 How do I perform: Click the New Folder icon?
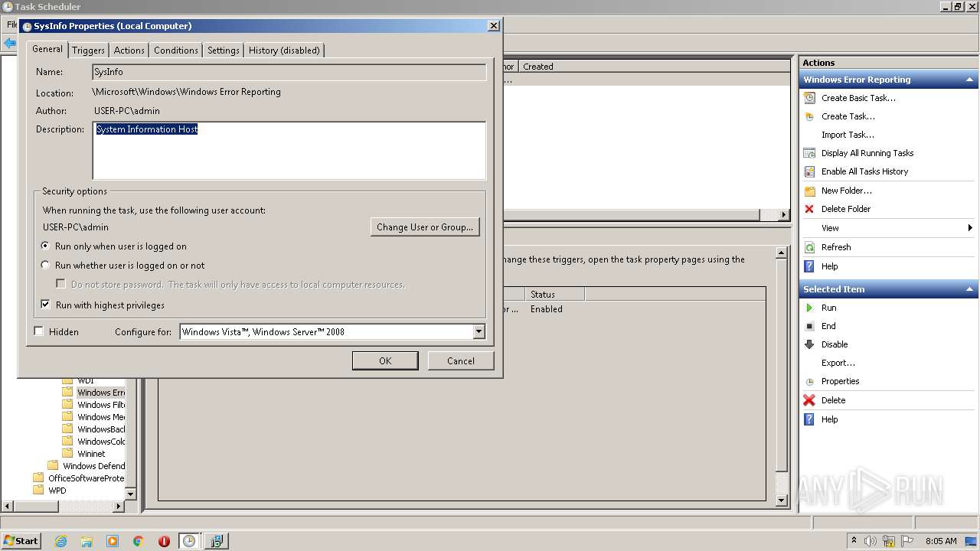(x=809, y=191)
